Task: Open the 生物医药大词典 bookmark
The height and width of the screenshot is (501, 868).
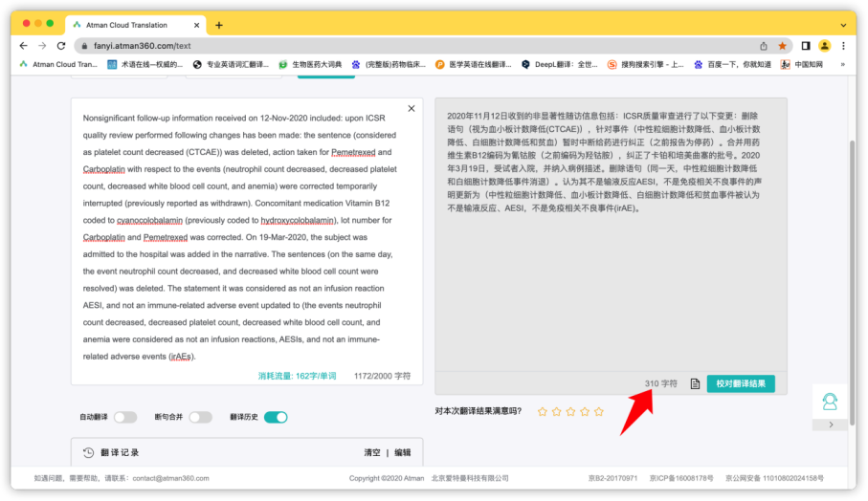Action: [310, 65]
